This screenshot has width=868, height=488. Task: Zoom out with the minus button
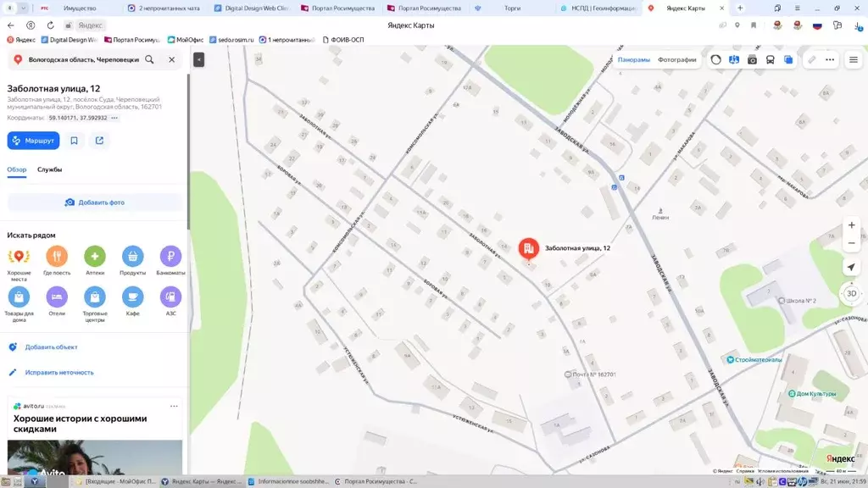tap(851, 243)
